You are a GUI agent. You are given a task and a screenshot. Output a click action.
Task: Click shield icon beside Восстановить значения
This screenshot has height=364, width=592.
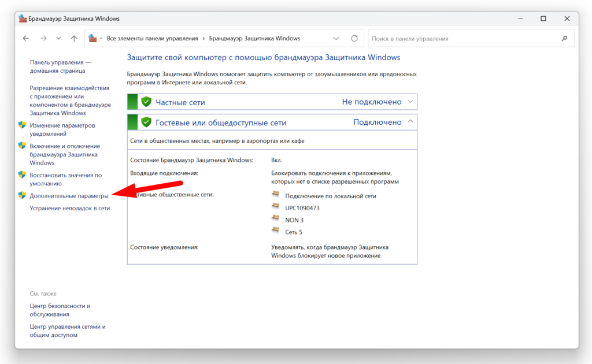tap(23, 175)
